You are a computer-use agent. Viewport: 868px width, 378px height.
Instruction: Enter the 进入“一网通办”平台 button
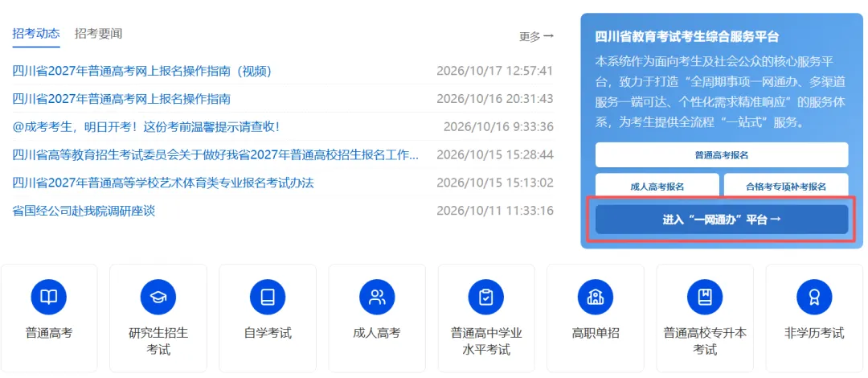point(721,220)
